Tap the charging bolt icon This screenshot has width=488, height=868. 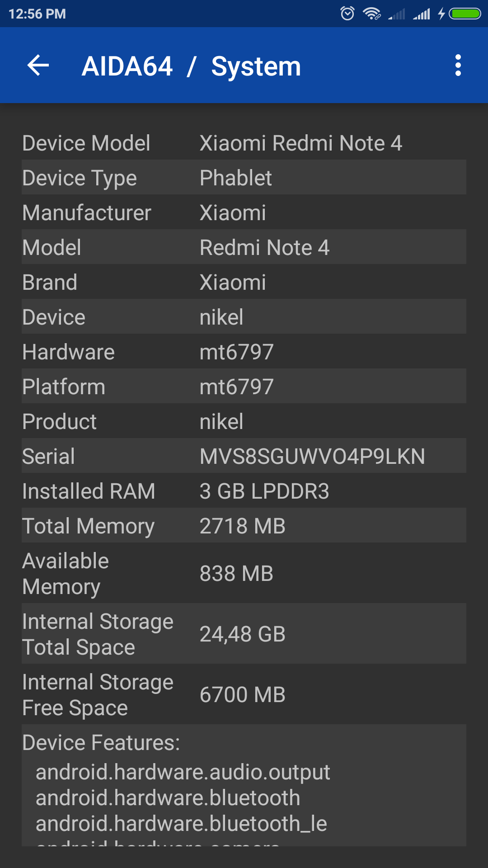point(441,14)
